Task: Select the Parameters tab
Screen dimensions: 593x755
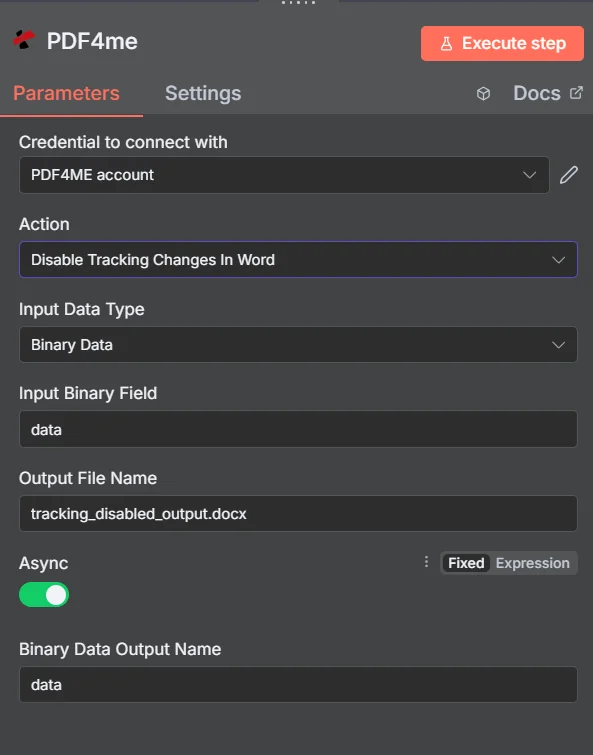Action: 66,93
